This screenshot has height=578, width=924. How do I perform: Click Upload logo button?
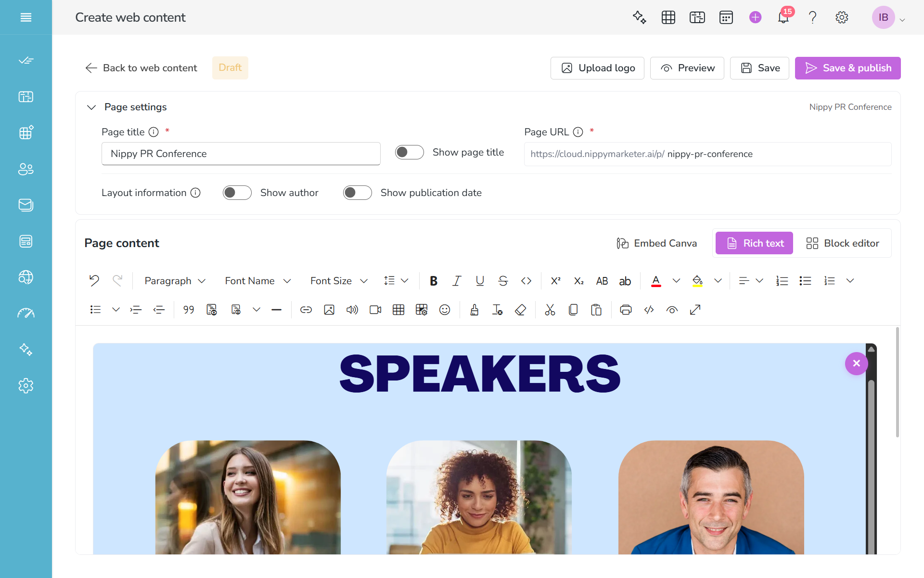point(597,68)
